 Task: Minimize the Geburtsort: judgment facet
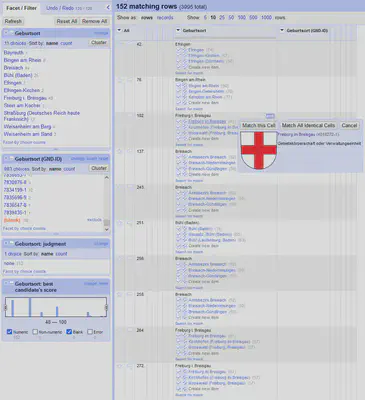(x=11, y=244)
